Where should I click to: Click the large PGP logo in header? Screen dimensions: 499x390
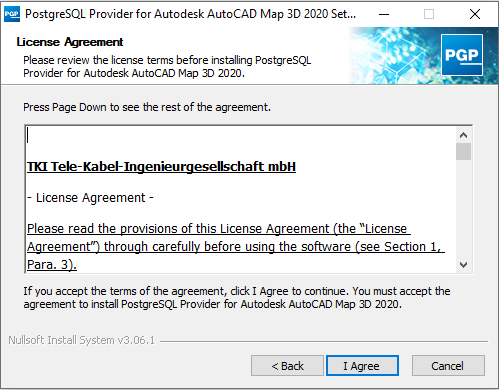coord(462,55)
